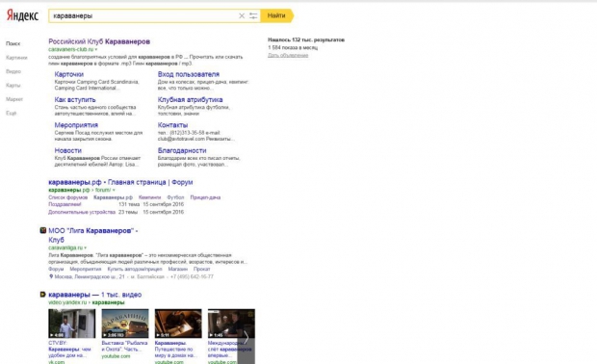Open МОО Лига Караванеров Клуб result
Viewport: 597px width, 364px height.
[x=92, y=235]
